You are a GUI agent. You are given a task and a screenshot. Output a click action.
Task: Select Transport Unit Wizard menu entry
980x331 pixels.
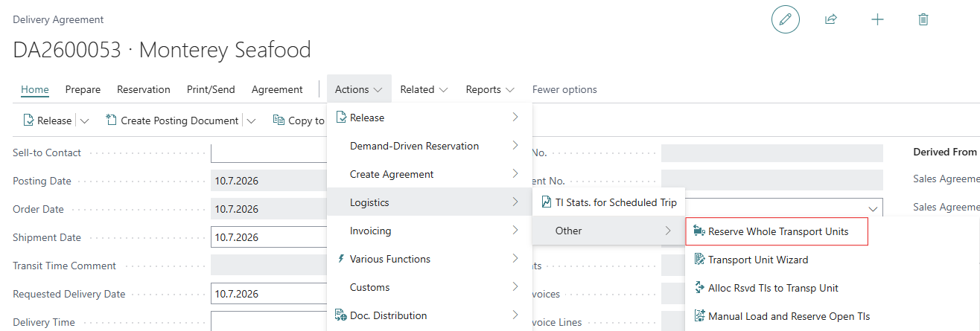tap(833, 260)
